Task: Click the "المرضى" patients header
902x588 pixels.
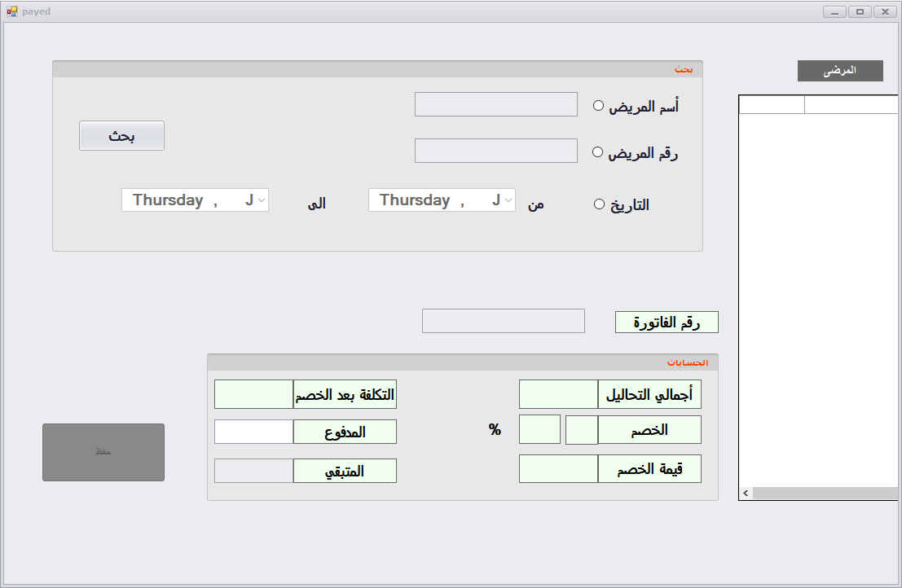Action: tap(840, 71)
